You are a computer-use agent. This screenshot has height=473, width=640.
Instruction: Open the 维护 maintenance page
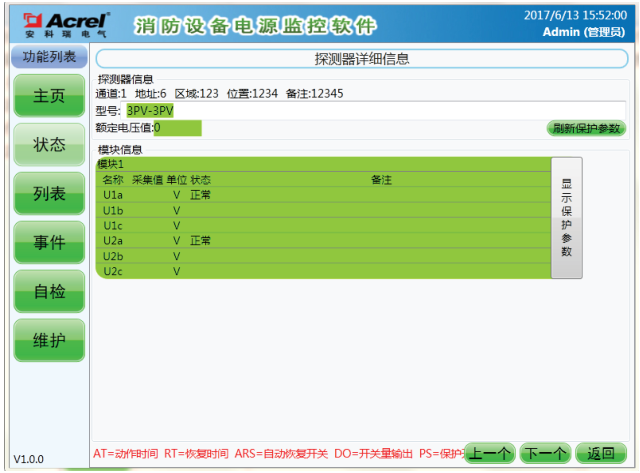[49, 341]
